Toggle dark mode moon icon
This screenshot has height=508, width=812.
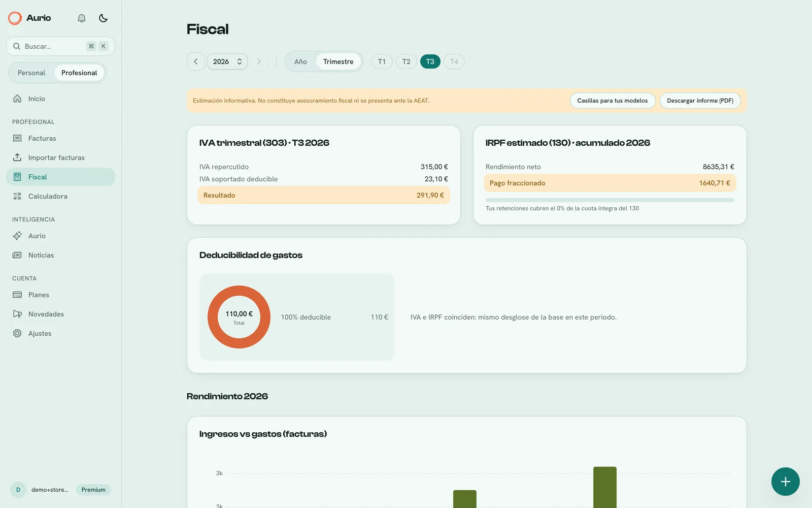103,18
